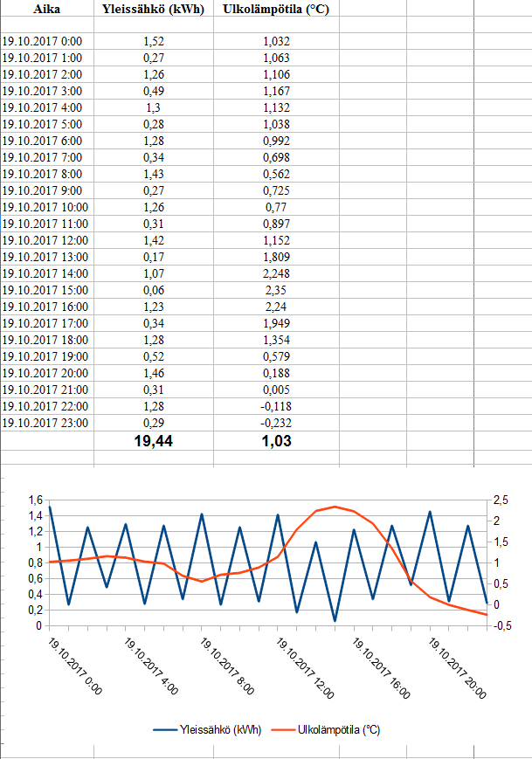
Task: Select the cell with value 1,063
Action: click(x=276, y=58)
